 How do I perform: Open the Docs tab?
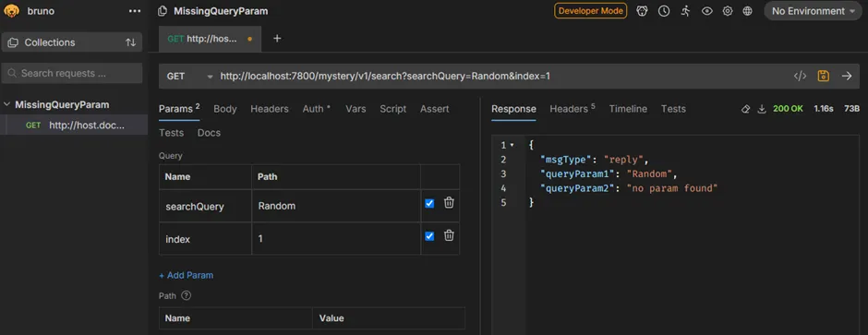[x=209, y=133]
